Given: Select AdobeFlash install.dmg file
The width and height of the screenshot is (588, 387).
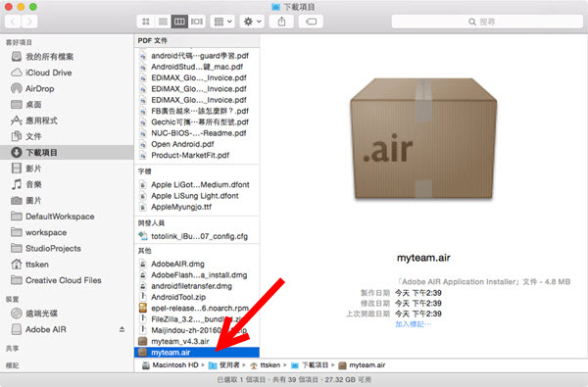Looking at the screenshot, I should pos(197,275).
